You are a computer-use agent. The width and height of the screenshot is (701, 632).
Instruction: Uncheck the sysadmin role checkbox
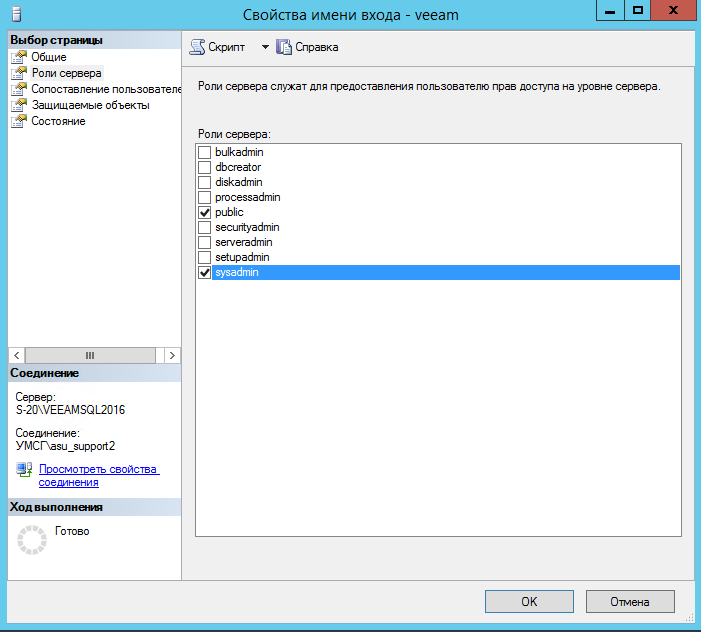205,273
